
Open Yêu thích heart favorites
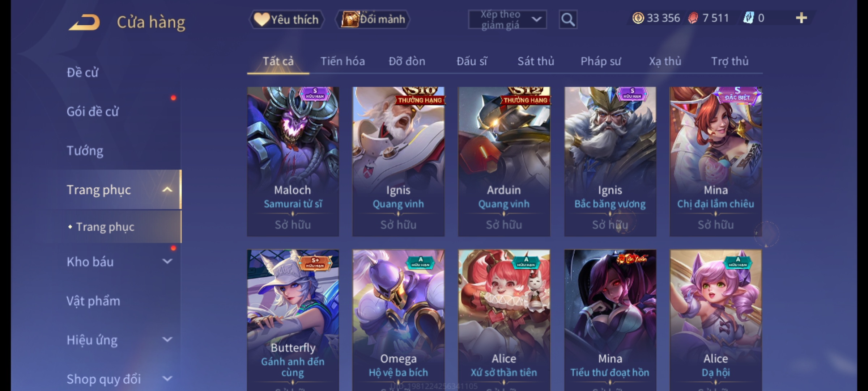point(286,20)
